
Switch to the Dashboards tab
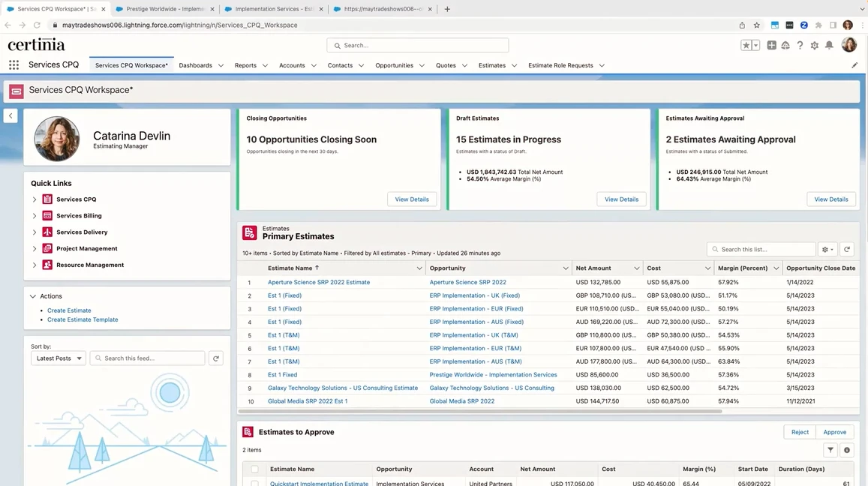coord(195,65)
